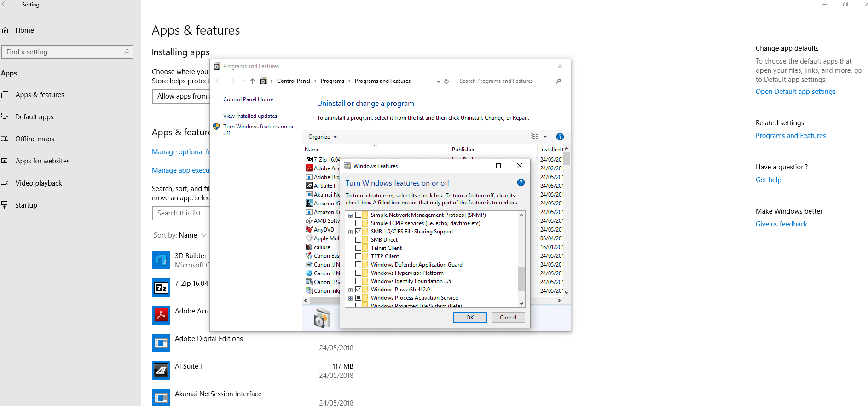
Task: Click the 3D Builder app icon
Action: (x=161, y=260)
